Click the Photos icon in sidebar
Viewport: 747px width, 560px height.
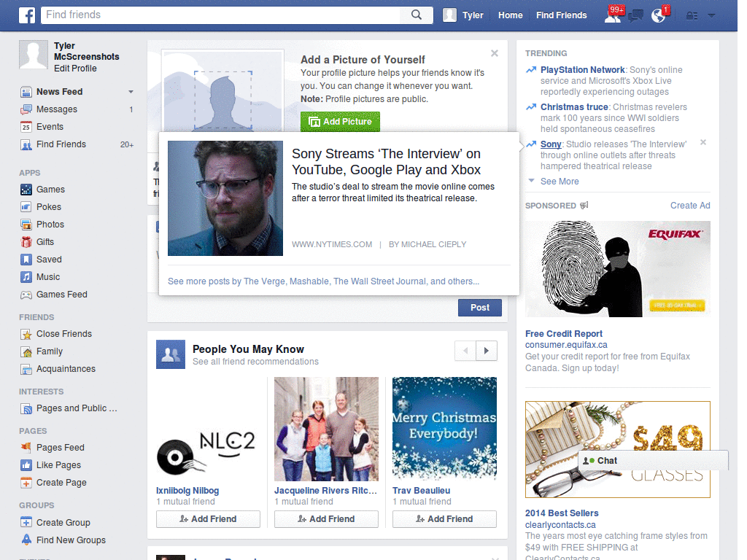click(26, 225)
